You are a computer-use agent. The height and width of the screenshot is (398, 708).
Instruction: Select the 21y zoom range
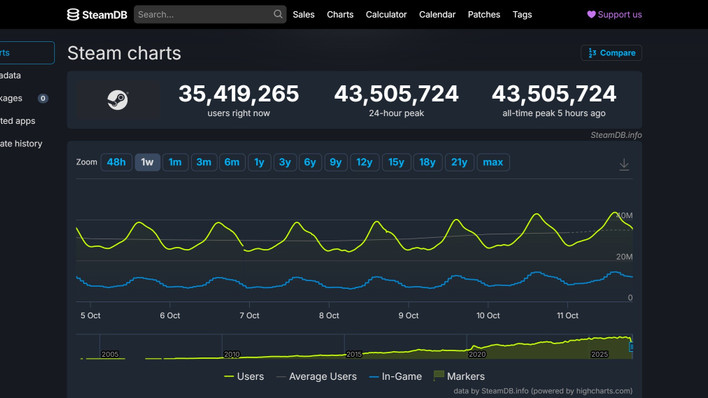pyautogui.click(x=459, y=162)
